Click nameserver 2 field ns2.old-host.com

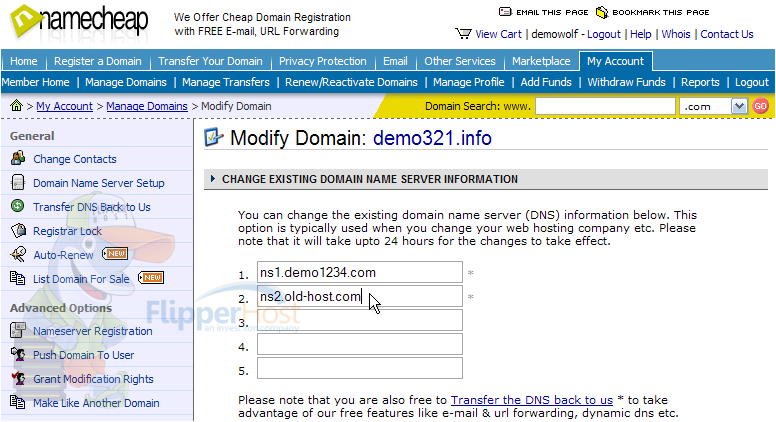tap(360, 296)
